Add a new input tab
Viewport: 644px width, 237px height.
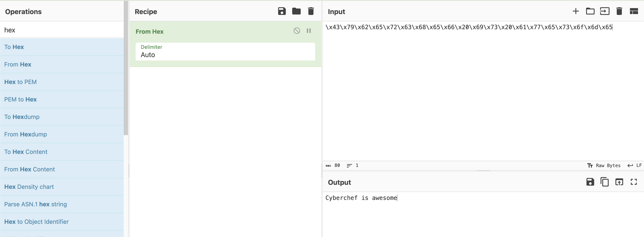pyautogui.click(x=576, y=11)
